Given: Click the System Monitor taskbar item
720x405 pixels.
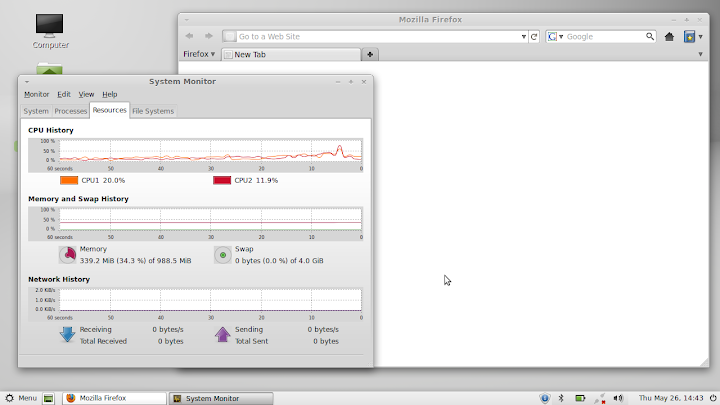Looking at the screenshot, I should (x=221, y=398).
